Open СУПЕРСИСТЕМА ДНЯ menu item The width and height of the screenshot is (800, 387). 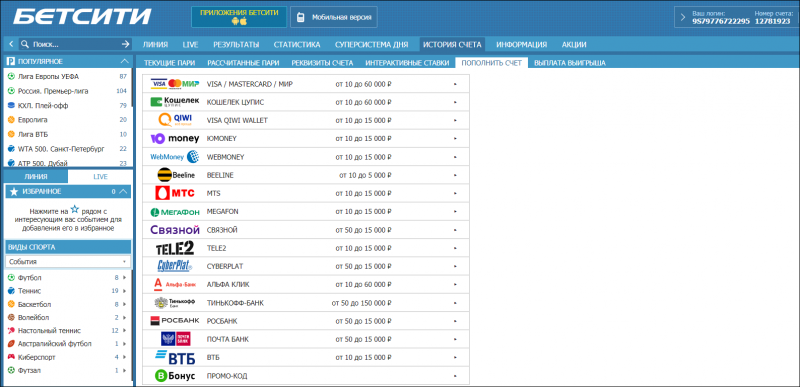tap(371, 45)
